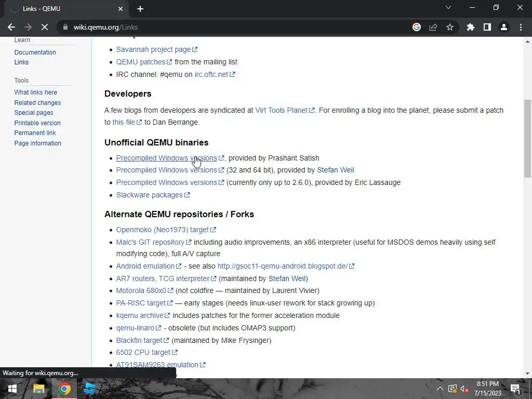Open the Extensions puzzle icon

[471, 27]
